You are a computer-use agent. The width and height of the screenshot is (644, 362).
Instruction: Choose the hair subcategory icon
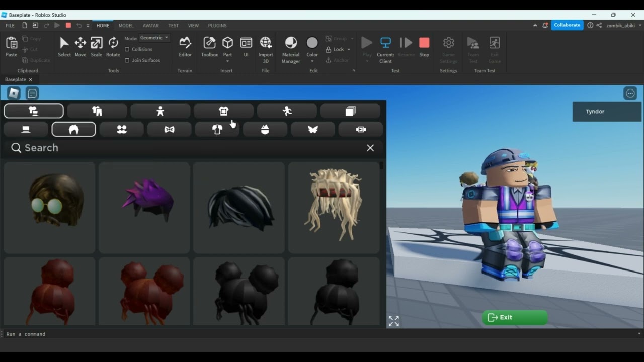pyautogui.click(x=74, y=129)
